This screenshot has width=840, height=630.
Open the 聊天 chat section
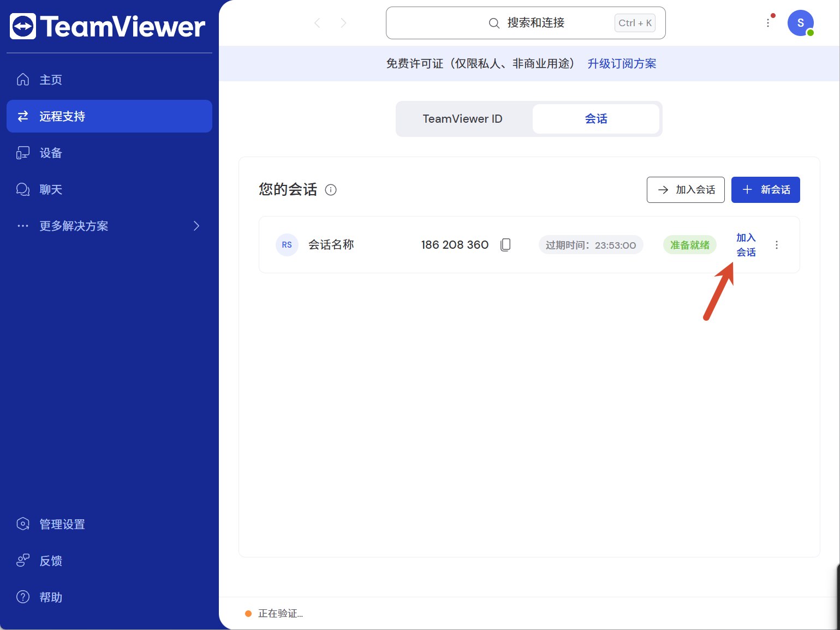coord(109,189)
